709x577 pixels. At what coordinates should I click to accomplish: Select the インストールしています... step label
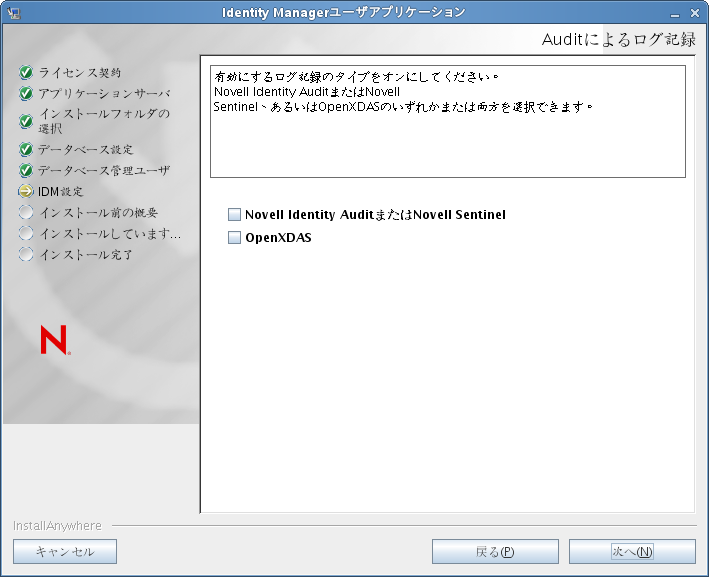click(110, 234)
